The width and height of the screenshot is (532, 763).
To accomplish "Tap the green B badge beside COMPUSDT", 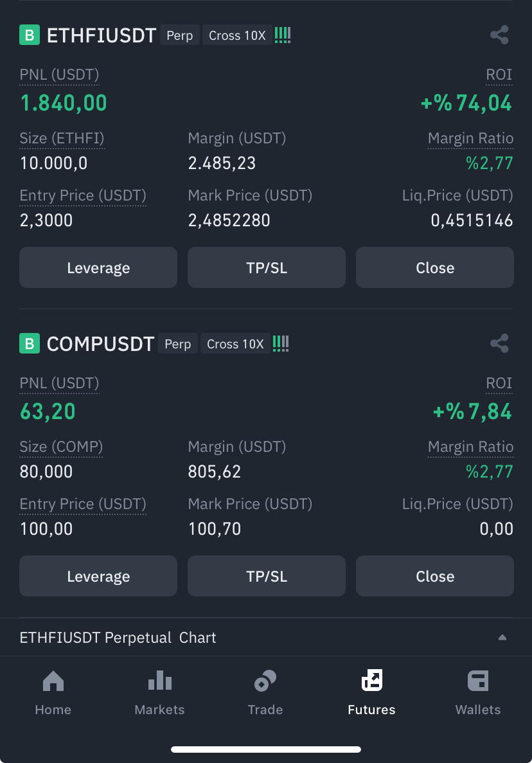I will 30,344.
